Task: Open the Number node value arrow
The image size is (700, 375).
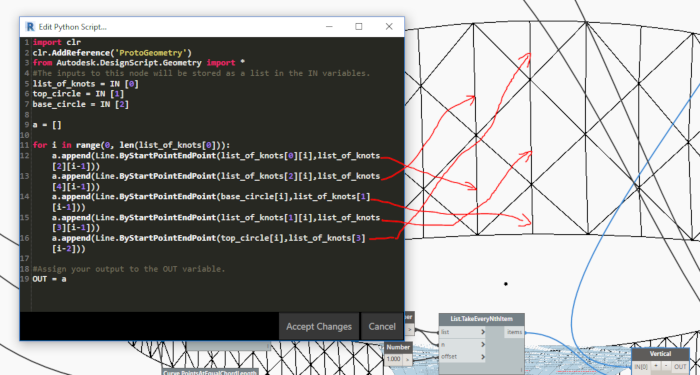Action: [408, 359]
